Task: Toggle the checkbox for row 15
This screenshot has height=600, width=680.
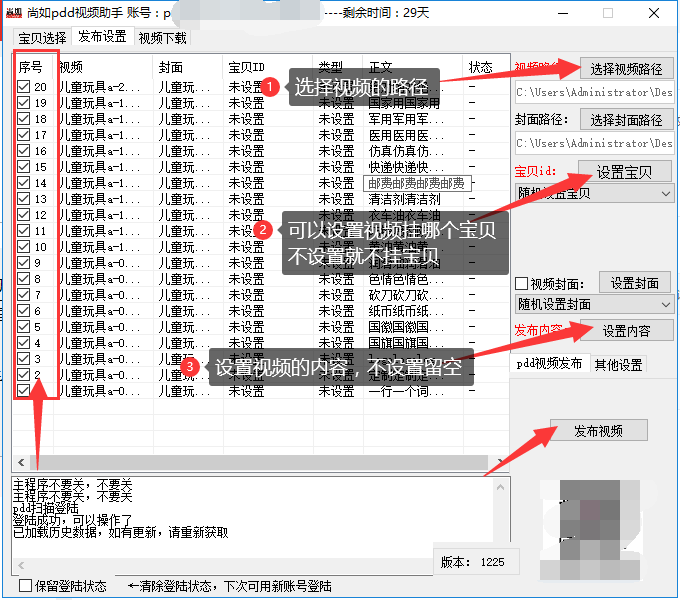Action: click(x=24, y=167)
